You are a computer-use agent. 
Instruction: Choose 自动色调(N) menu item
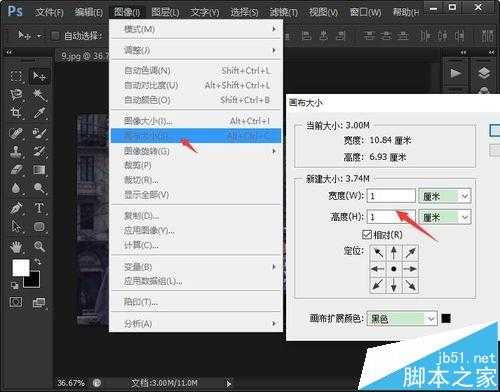coord(196,70)
